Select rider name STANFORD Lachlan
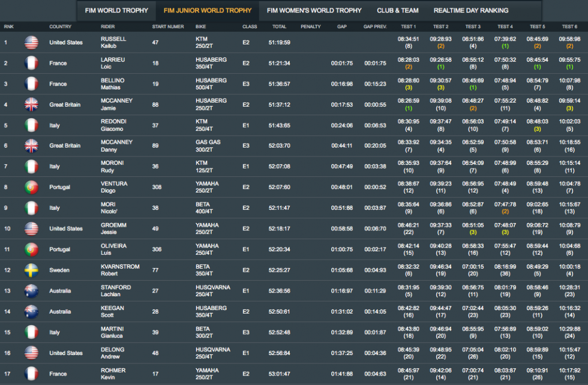Image resolution: width=588 pixels, height=385 pixels. (116, 291)
